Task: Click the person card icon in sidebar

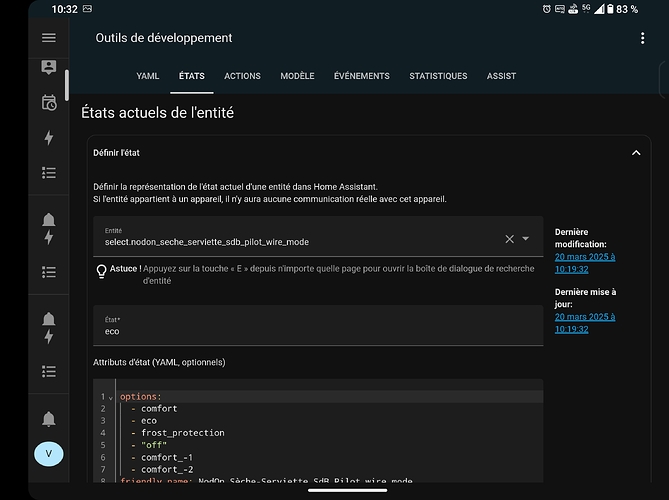Action: coord(49,67)
